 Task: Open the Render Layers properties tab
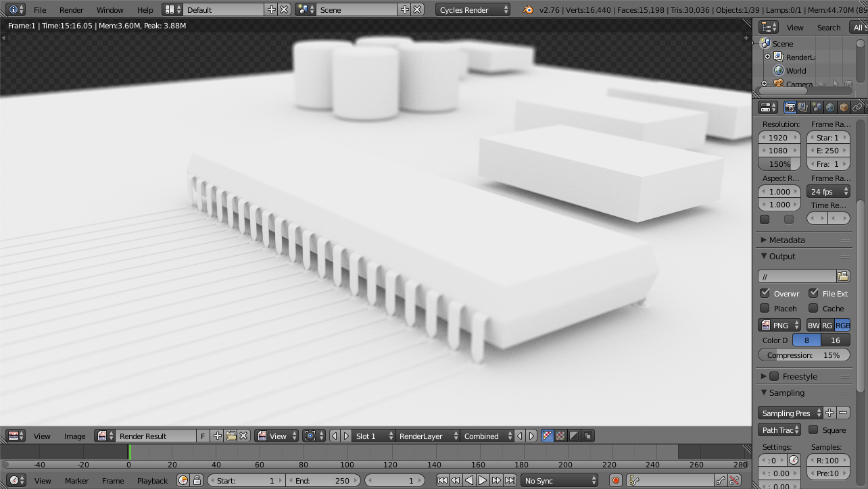803,107
